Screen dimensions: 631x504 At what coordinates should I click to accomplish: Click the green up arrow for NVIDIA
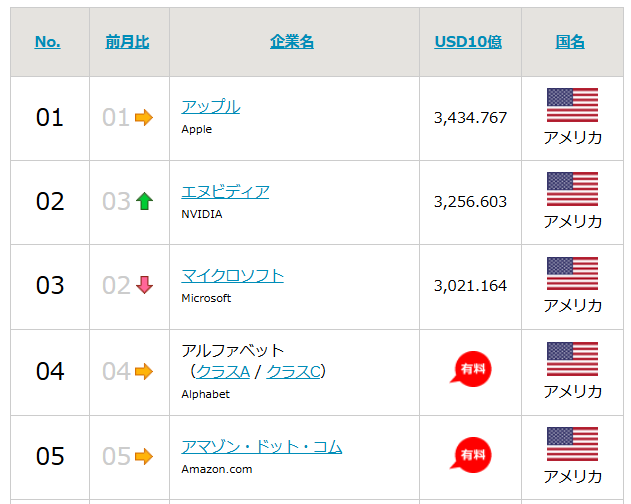[144, 202]
